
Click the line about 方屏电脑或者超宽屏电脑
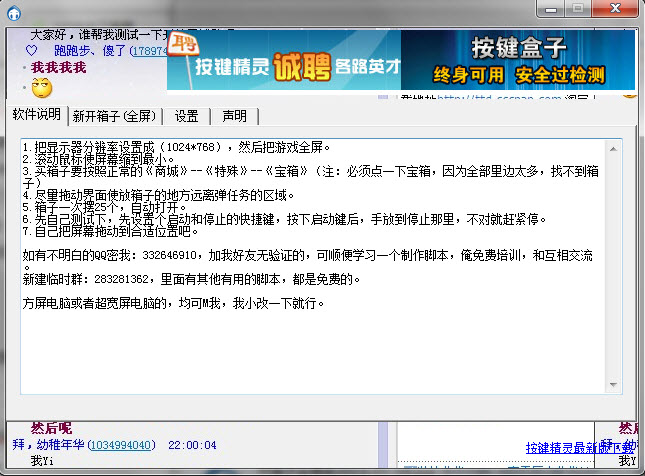173,304
